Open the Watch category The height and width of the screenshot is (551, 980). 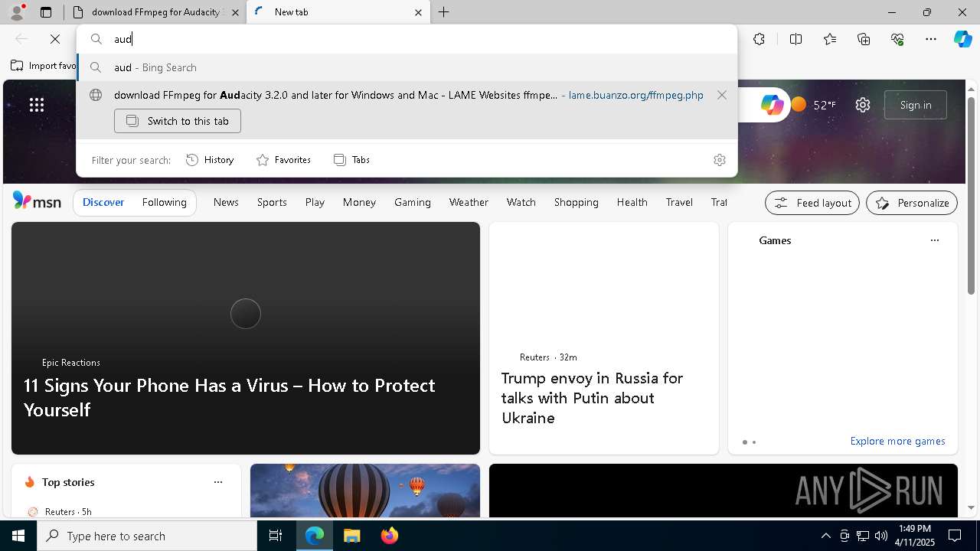pyautogui.click(x=521, y=202)
